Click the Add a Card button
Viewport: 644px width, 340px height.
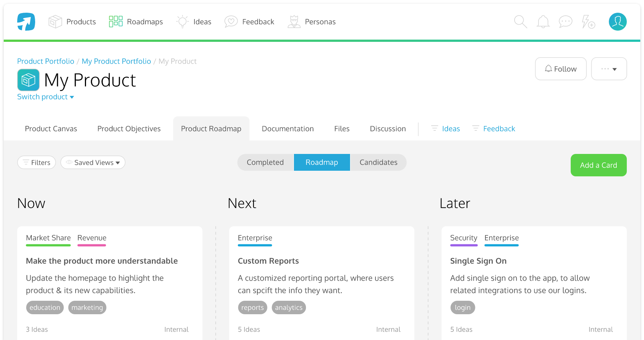tap(598, 165)
